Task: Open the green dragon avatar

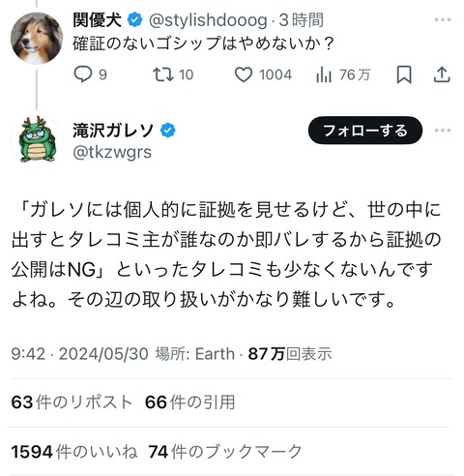Action: 37,141
